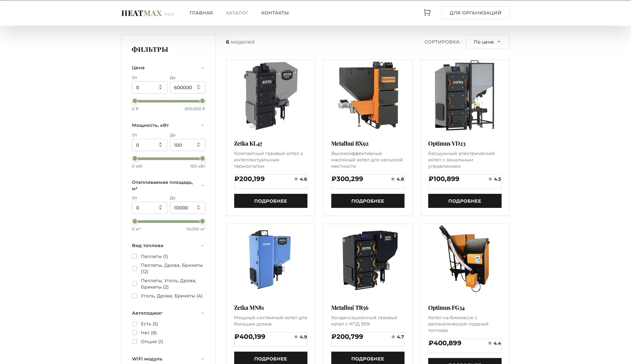Click the power 'От' field stepper arrows
The height and width of the screenshot is (364, 631).
click(160, 145)
